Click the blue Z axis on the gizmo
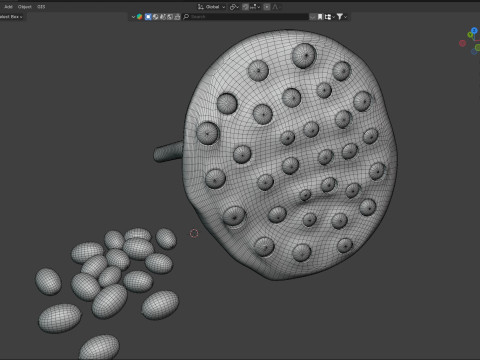This screenshot has height=360, width=480. tap(474, 30)
